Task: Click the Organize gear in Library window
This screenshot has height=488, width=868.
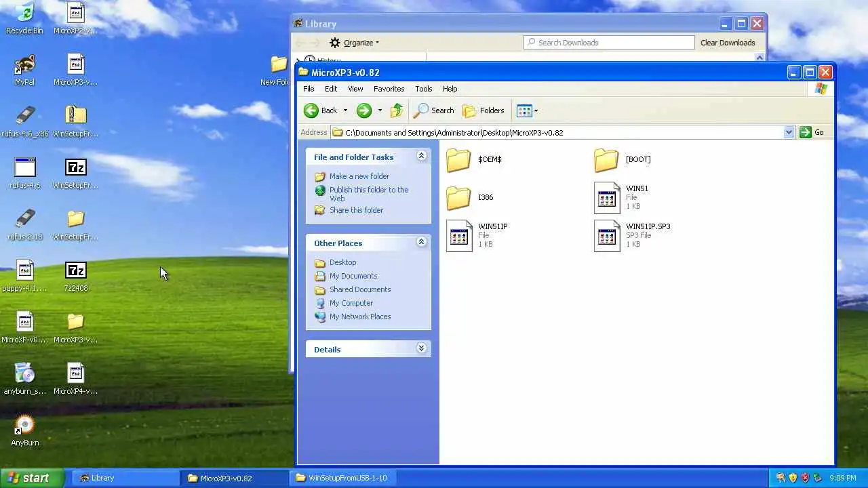Action: coord(335,43)
